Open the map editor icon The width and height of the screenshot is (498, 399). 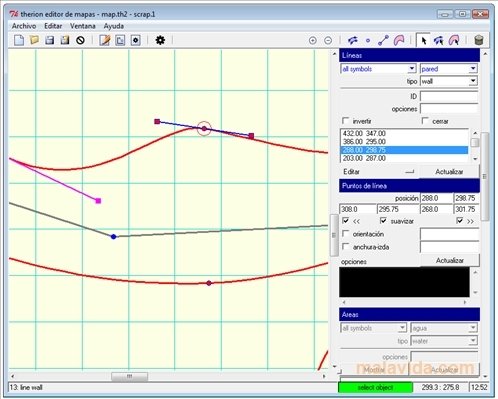point(120,40)
